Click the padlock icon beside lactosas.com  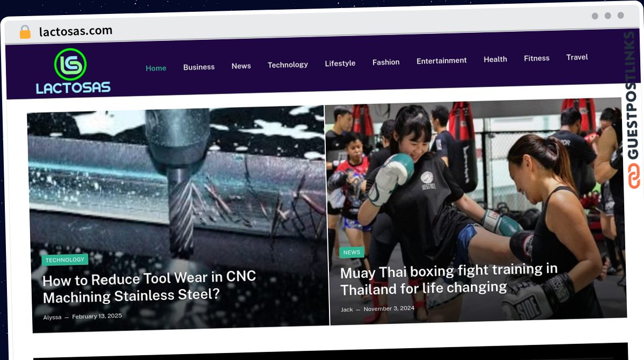(x=25, y=32)
